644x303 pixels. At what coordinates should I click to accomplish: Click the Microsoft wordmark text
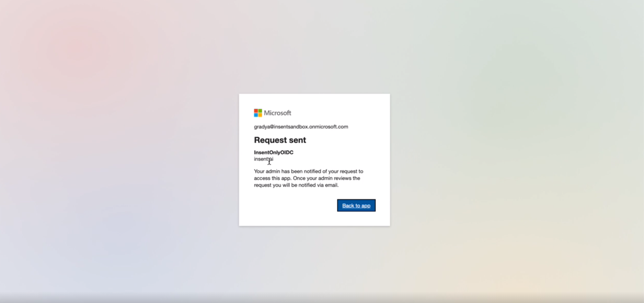click(277, 113)
